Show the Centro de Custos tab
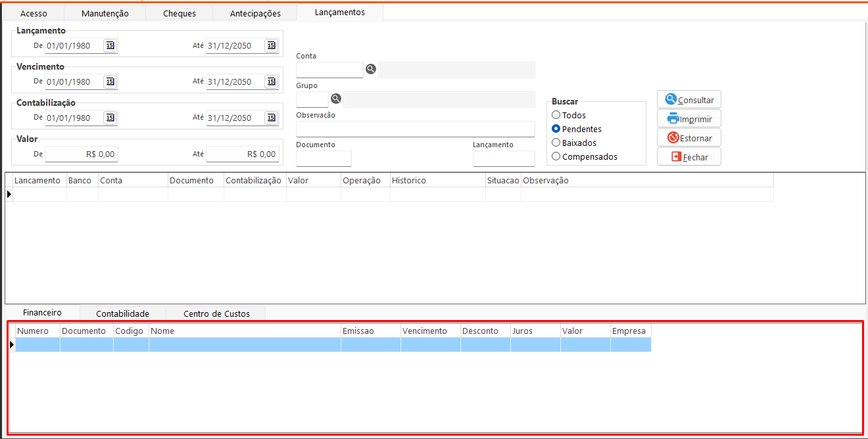This screenshot has width=868, height=439. click(216, 313)
